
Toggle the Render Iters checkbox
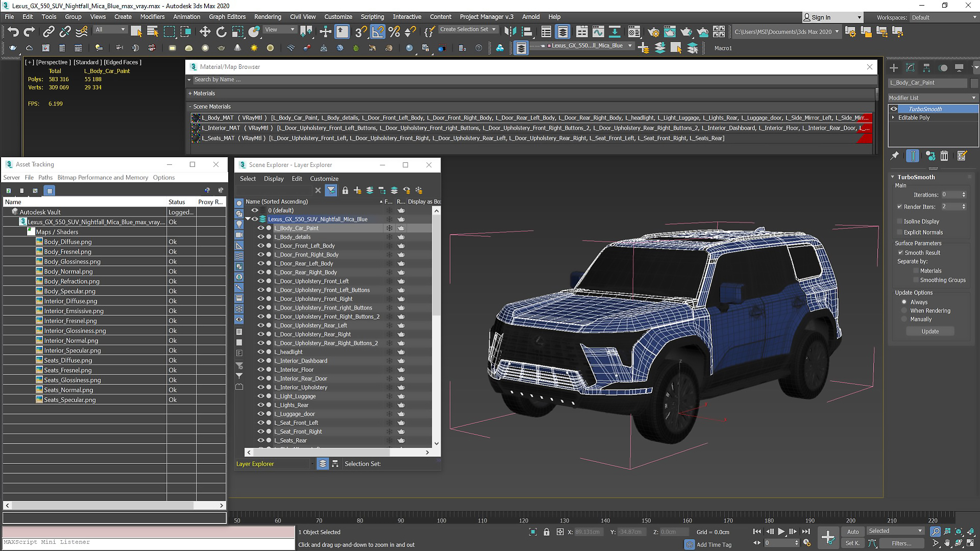pyautogui.click(x=899, y=207)
